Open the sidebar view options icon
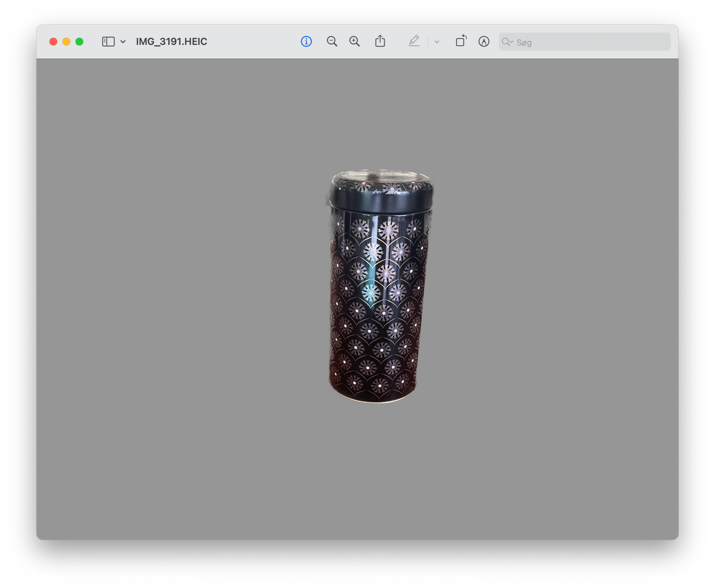 point(108,42)
